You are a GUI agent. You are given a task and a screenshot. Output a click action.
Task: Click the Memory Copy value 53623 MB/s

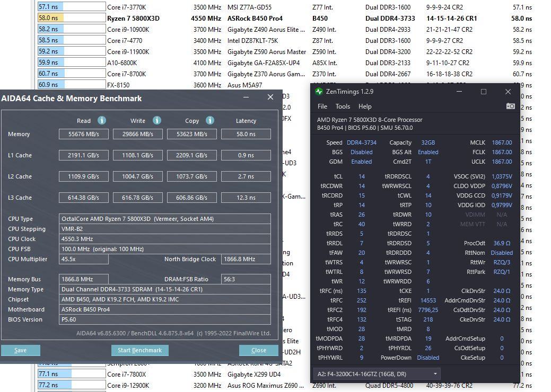192,134
